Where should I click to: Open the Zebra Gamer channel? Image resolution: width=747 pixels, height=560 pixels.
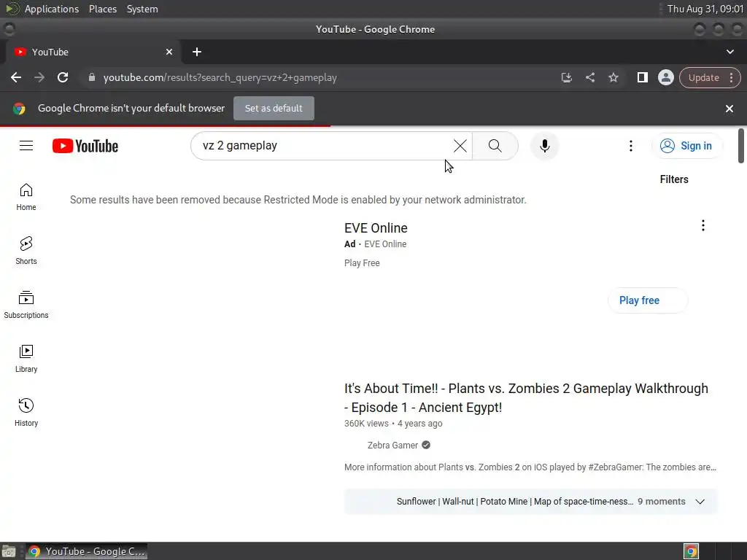[x=392, y=446]
